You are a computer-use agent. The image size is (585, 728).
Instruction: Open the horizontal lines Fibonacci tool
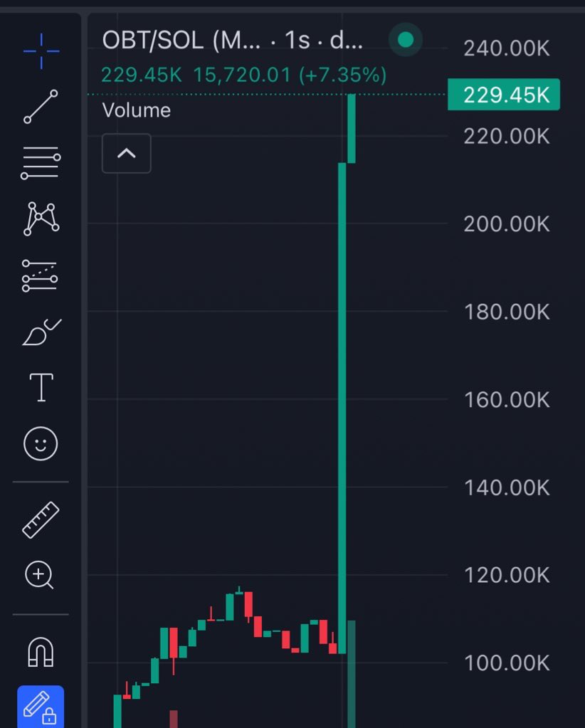click(41, 163)
